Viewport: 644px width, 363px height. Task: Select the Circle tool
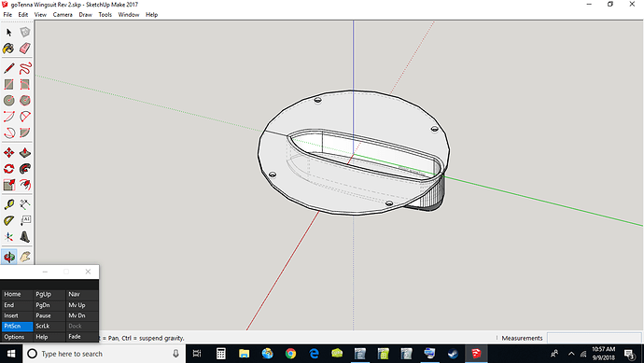(x=9, y=100)
